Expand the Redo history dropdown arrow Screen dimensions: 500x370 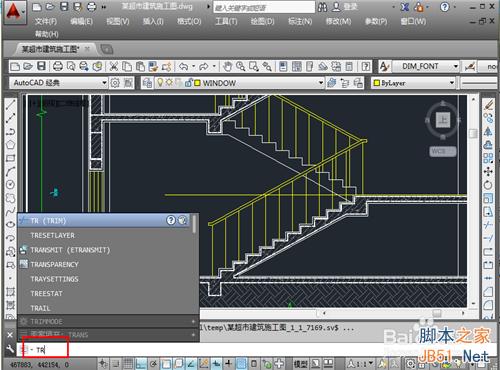[x=214, y=66]
